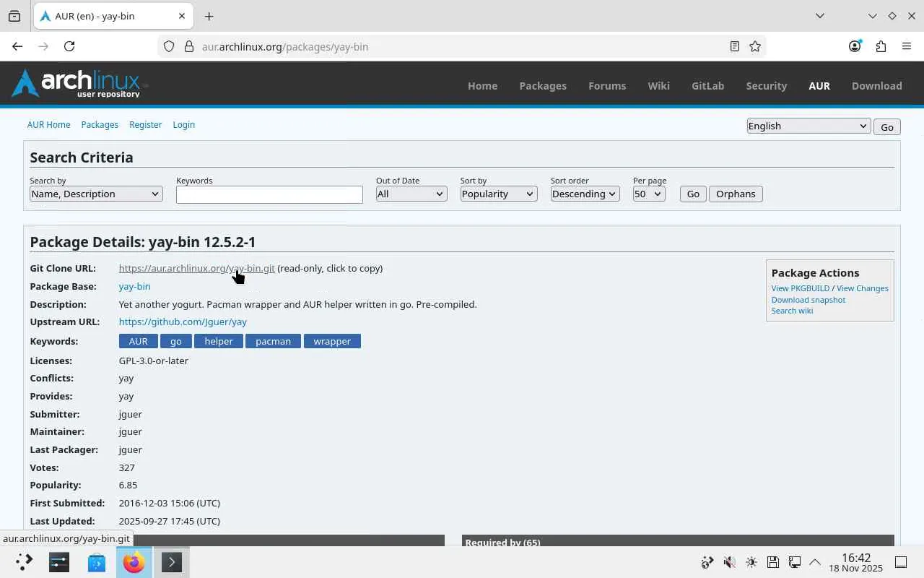924x578 pixels.
Task: Expand the Out of Date dropdown
Action: coord(411,194)
